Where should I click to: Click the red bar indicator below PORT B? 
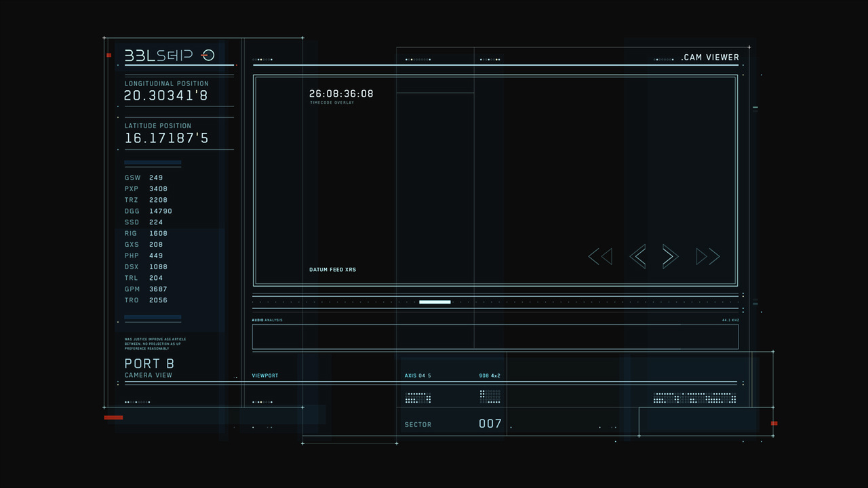pyautogui.click(x=113, y=418)
